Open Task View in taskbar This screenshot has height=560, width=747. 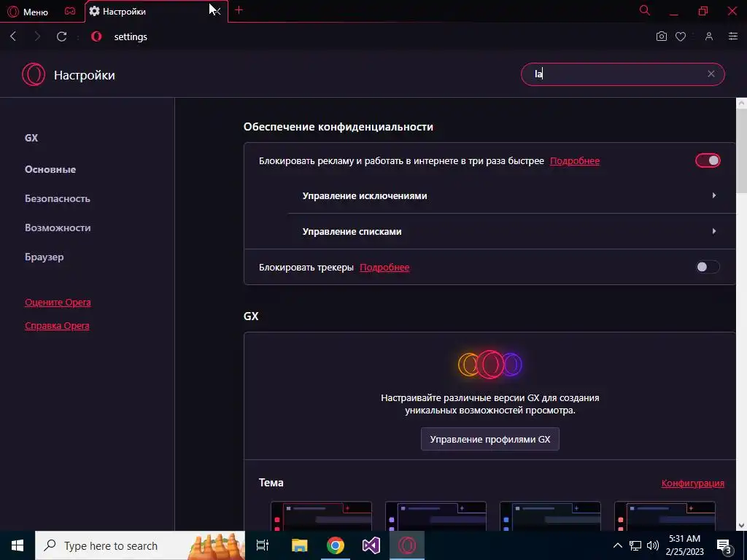(263, 545)
